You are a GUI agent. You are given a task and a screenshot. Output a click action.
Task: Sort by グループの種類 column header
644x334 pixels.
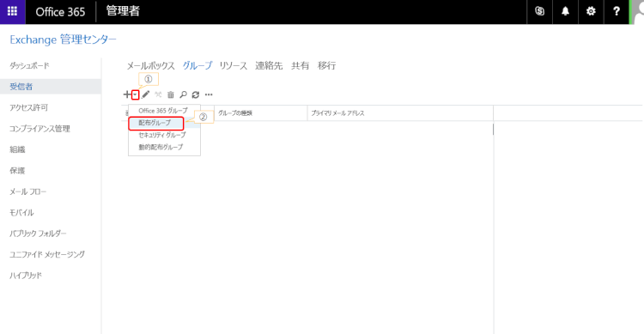point(260,113)
